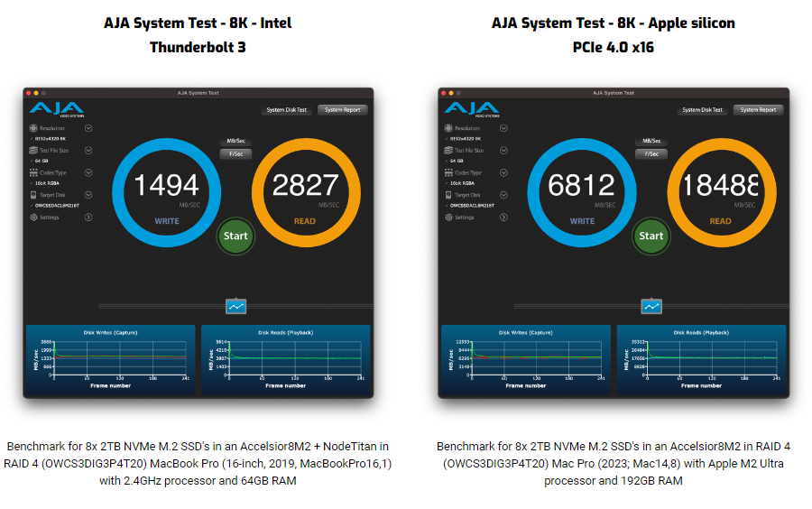
Task: Open the Settings gear in Apple silicon window
Action: (x=448, y=217)
